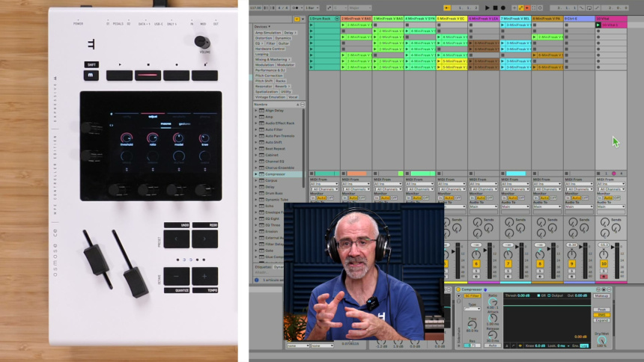Set track 10 monitor to Off

click(x=617, y=197)
